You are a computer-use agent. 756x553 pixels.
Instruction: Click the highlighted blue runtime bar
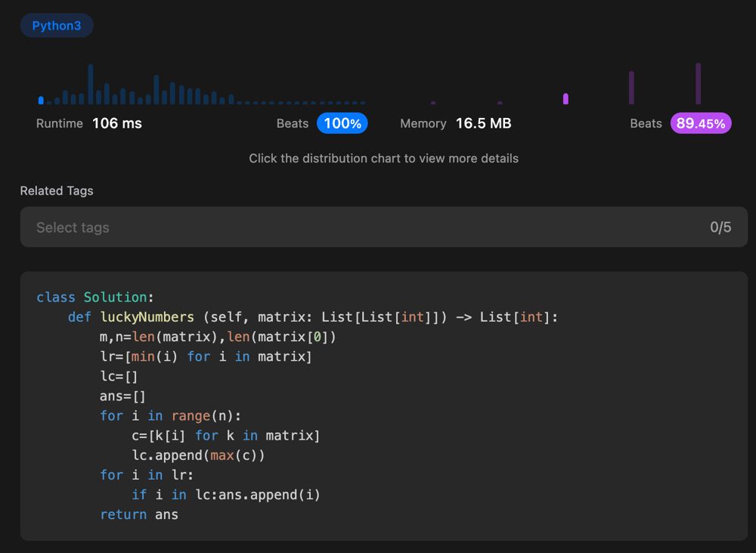tap(41, 100)
